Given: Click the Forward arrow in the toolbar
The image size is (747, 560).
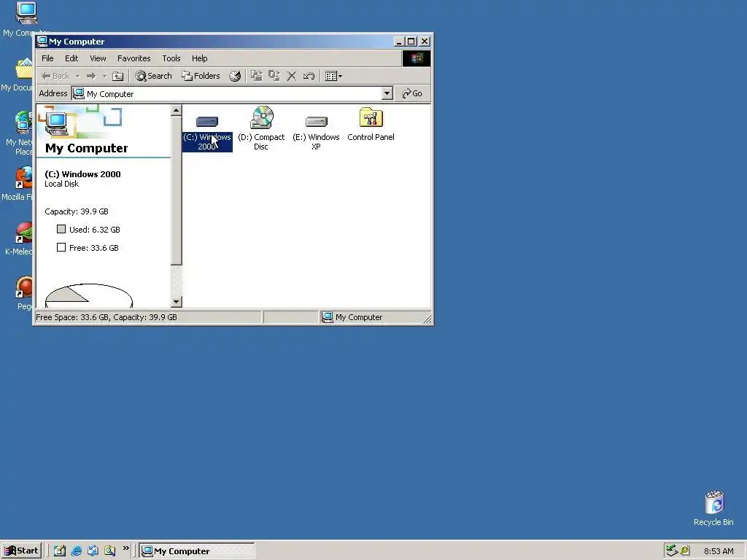Looking at the screenshot, I should coord(91,76).
